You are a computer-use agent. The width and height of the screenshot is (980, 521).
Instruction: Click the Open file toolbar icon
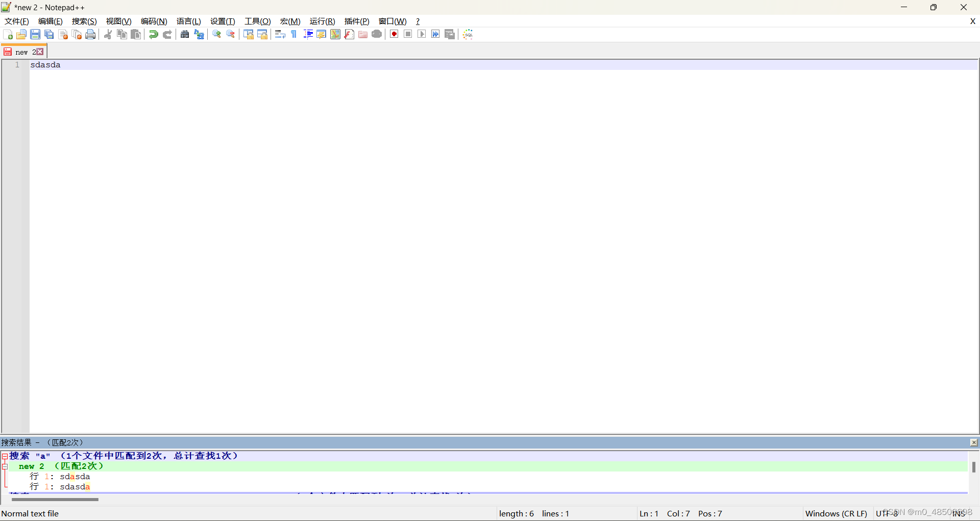click(x=21, y=34)
